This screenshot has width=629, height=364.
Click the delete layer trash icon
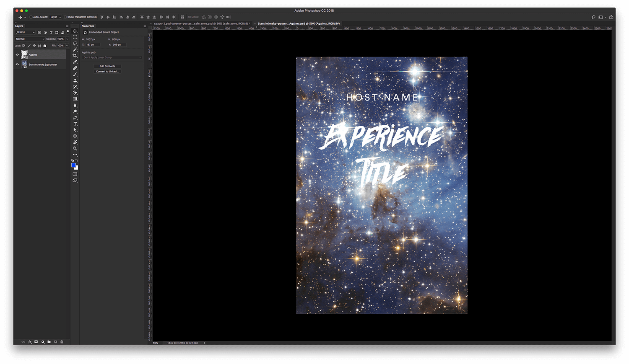62,342
